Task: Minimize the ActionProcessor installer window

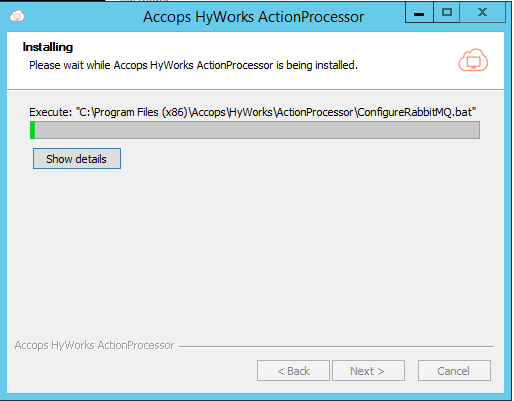Action: (x=419, y=13)
